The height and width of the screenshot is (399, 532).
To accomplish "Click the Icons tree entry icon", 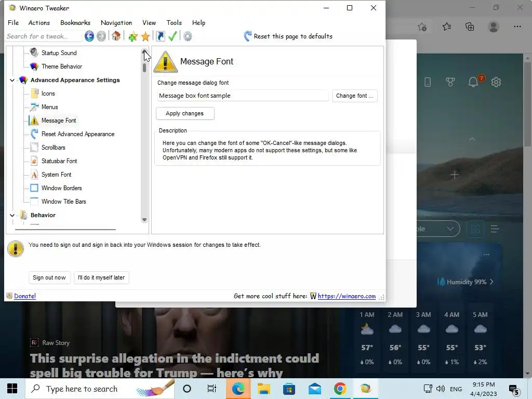I will (34, 94).
